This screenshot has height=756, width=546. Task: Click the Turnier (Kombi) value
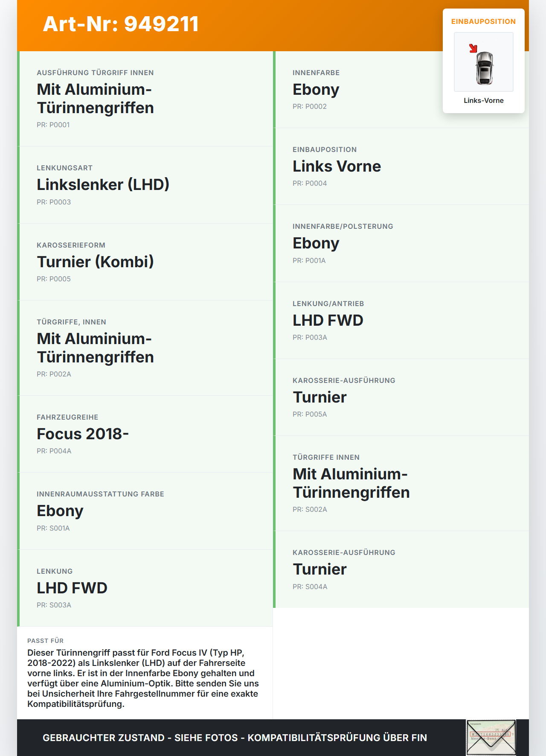95,262
